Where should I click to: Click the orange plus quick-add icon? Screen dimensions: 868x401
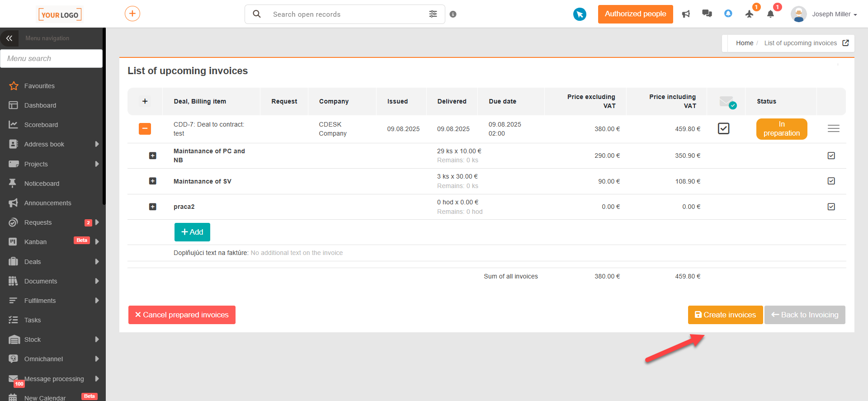(x=132, y=14)
